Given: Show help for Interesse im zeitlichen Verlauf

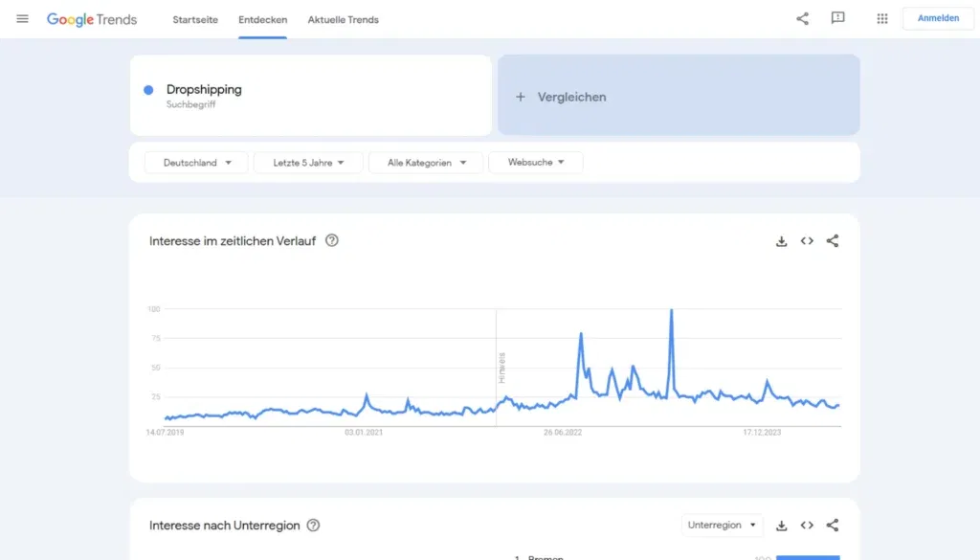Looking at the screenshot, I should [x=331, y=241].
